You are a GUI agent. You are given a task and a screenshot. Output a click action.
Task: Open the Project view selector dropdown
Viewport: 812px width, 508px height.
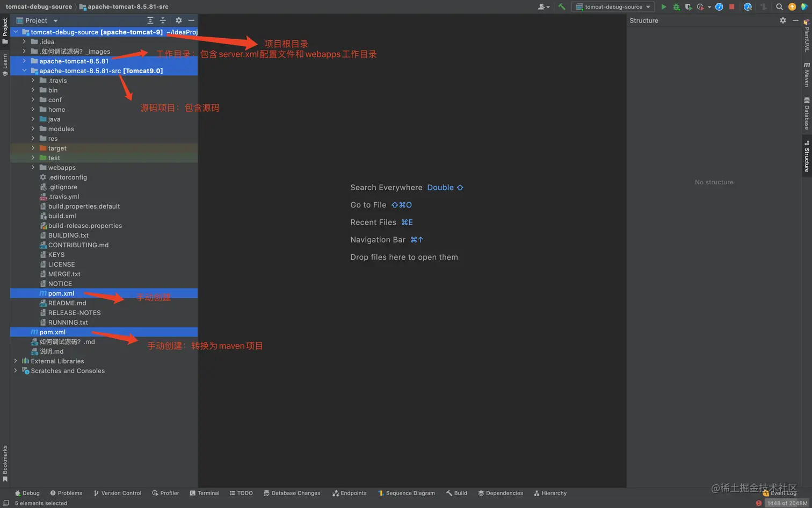pos(37,20)
